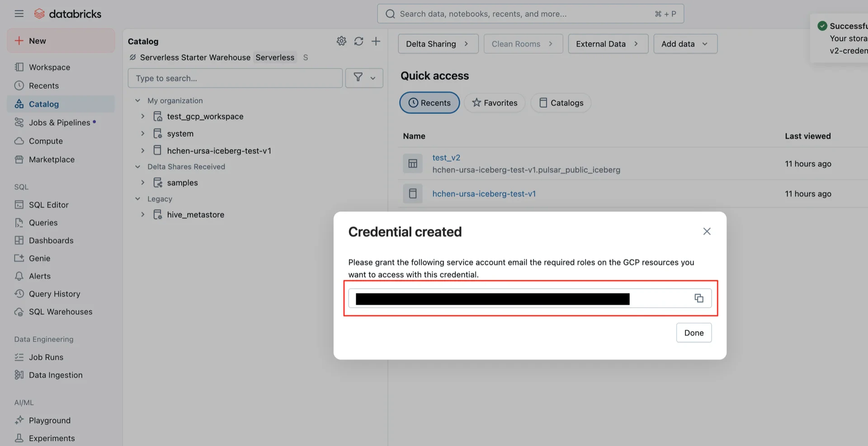Open Workspace from sidebar
868x446 pixels.
61,67
